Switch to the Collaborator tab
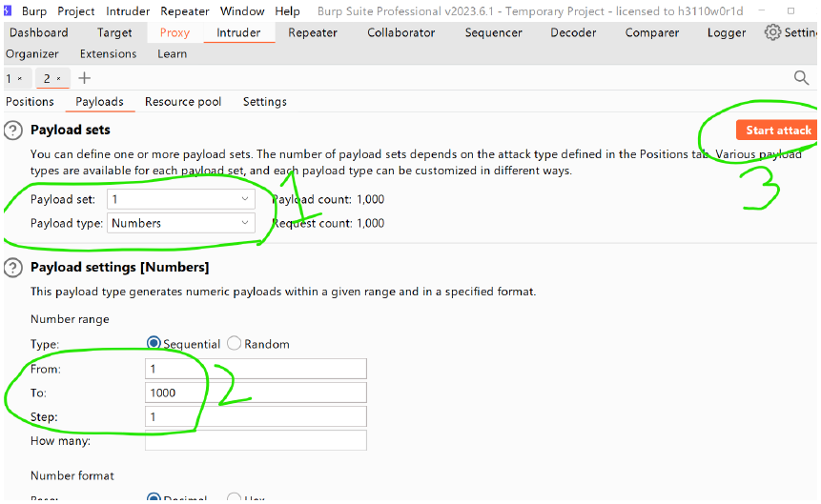 pyautogui.click(x=401, y=32)
